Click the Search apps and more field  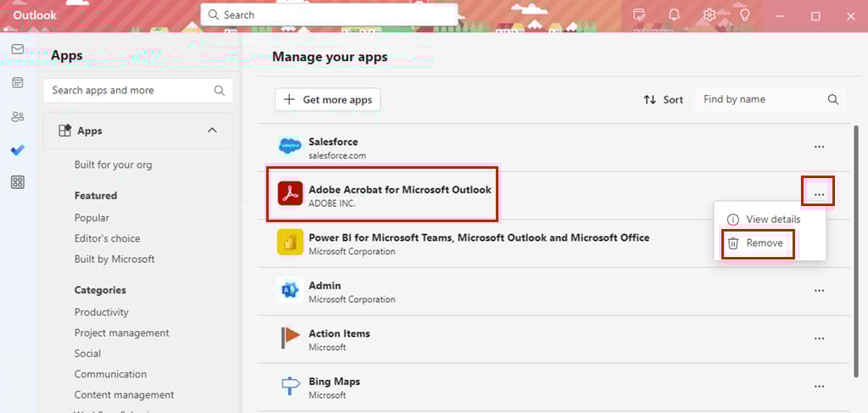click(138, 90)
